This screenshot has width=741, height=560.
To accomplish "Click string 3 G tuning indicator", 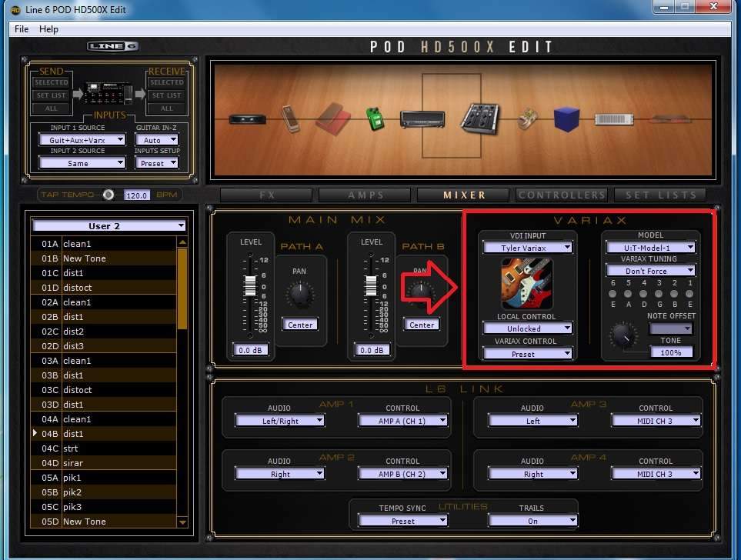I will tap(659, 294).
